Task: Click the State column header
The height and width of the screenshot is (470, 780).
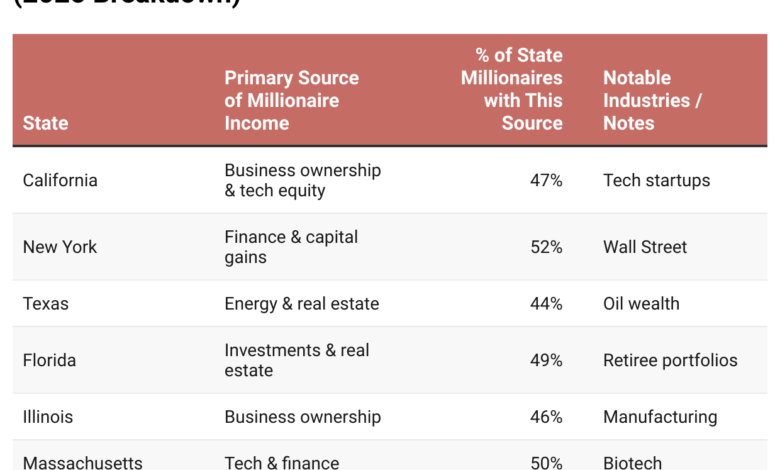Action: point(46,123)
